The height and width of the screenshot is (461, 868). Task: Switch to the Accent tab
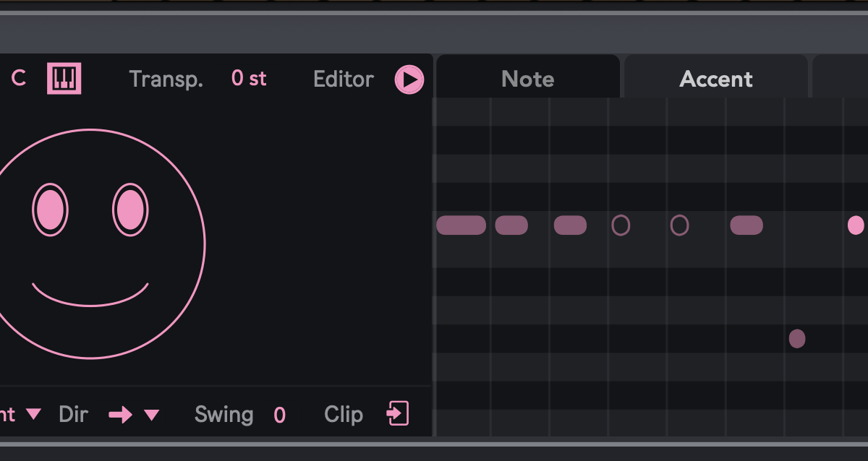click(x=715, y=79)
